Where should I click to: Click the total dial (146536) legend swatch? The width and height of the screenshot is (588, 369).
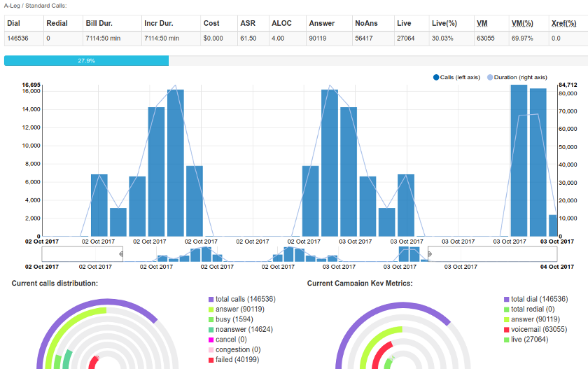coord(507,299)
